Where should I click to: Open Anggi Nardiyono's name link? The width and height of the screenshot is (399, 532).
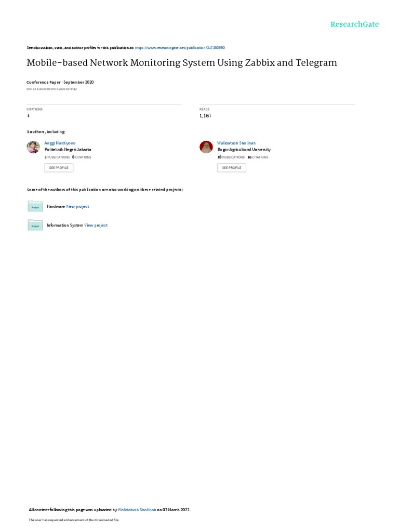(x=60, y=143)
